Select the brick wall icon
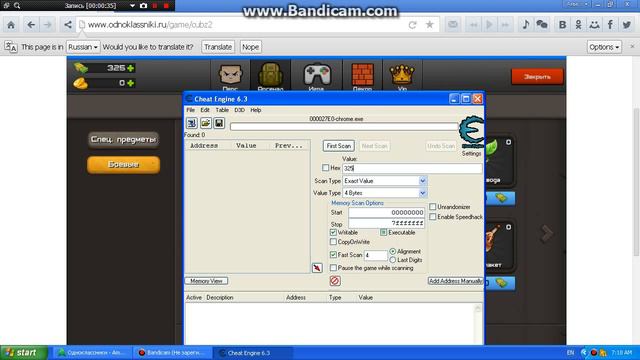 point(362,76)
